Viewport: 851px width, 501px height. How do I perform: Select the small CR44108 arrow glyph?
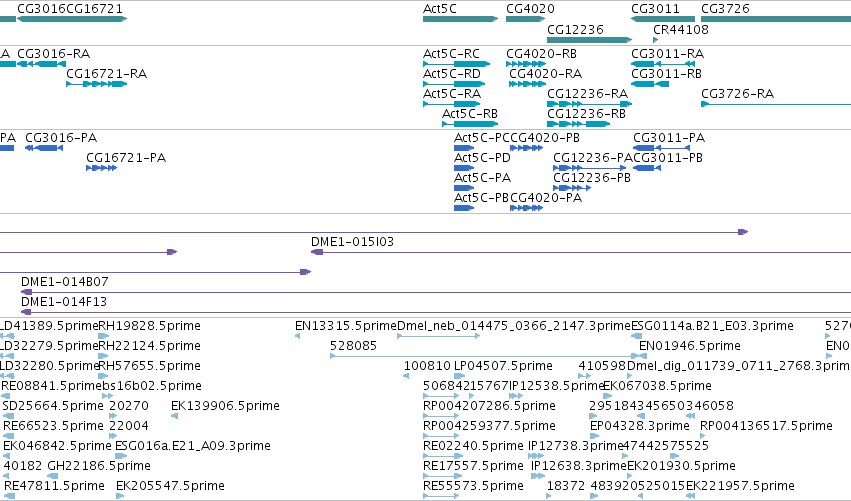(x=656, y=40)
